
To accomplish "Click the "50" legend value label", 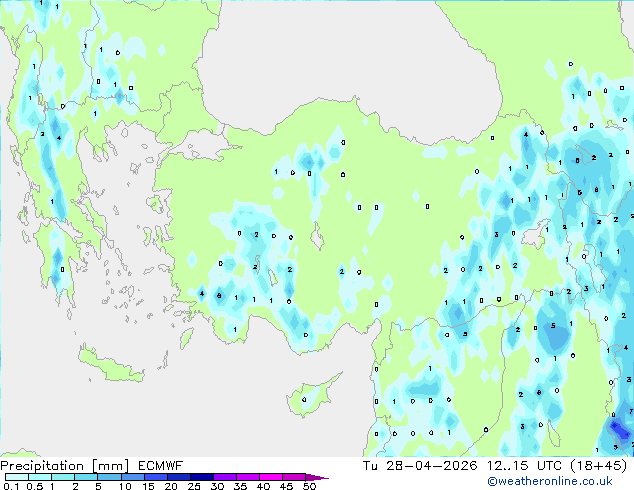I will (309, 486).
